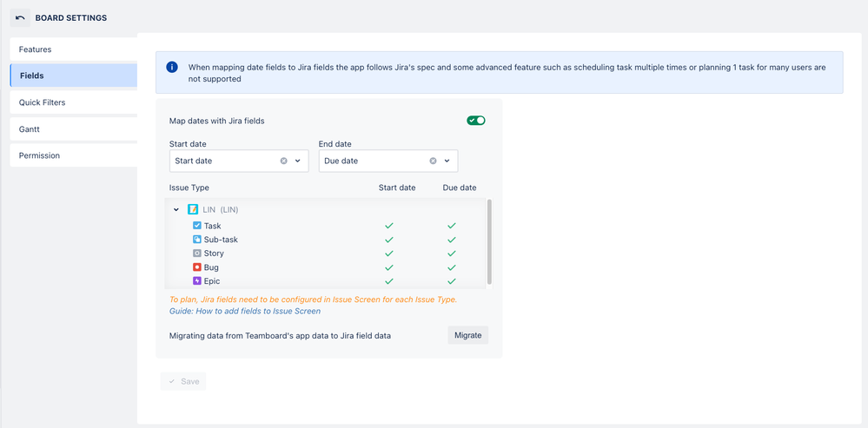Click the Migrate button

click(x=467, y=335)
